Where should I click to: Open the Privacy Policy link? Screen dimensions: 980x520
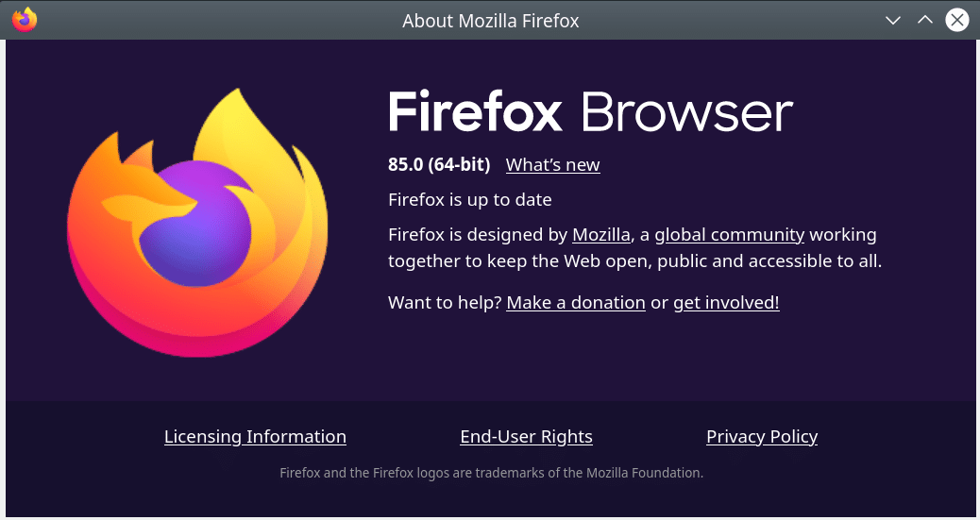pyautogui.click(x=761, y=437)
